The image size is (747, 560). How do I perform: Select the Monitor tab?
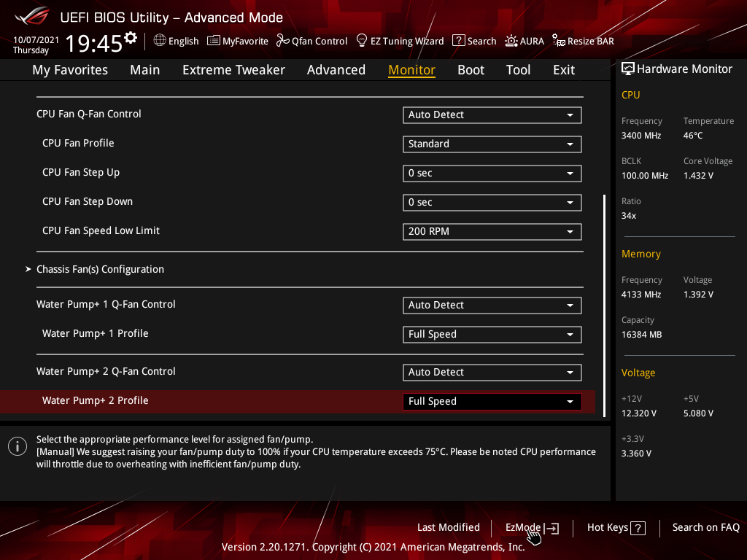click(411, 70)
